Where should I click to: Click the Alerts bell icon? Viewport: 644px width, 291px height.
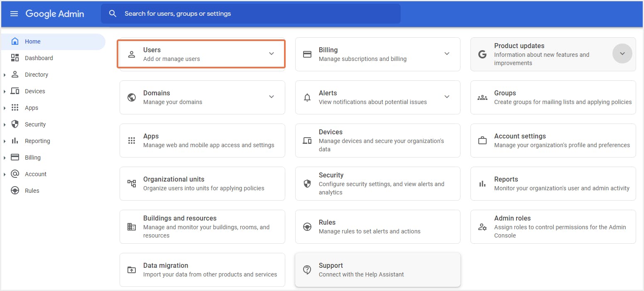tap(307, 97)
